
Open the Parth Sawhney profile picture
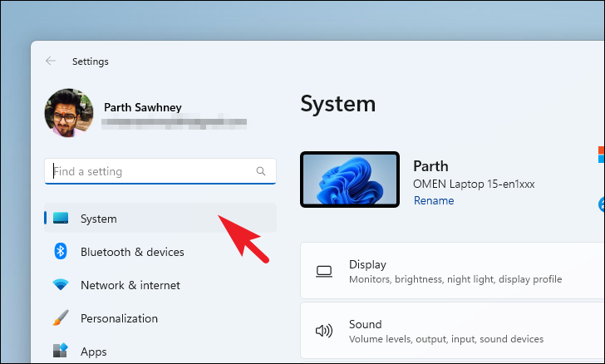coord(69,113)
